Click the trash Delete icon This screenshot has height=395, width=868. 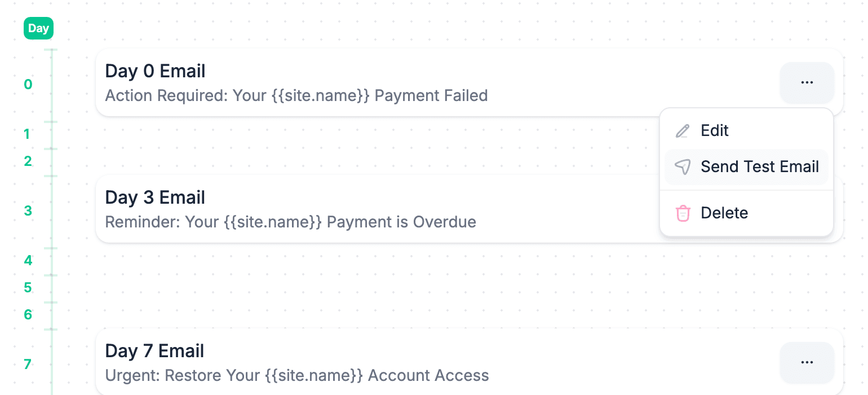(x=683, y=213)
